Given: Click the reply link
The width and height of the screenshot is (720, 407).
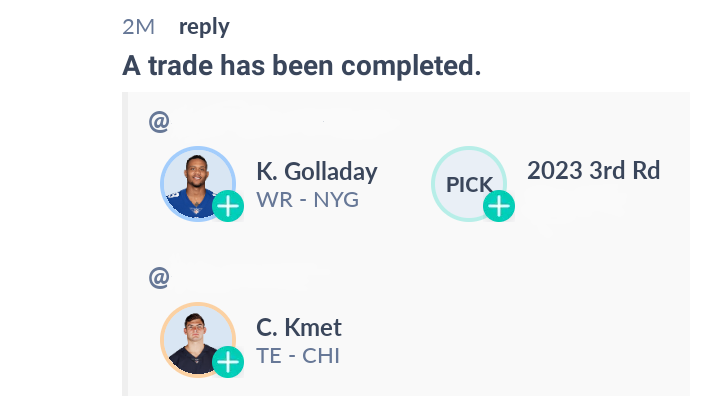Looking at the screenshot, I should tap(204, 27).
